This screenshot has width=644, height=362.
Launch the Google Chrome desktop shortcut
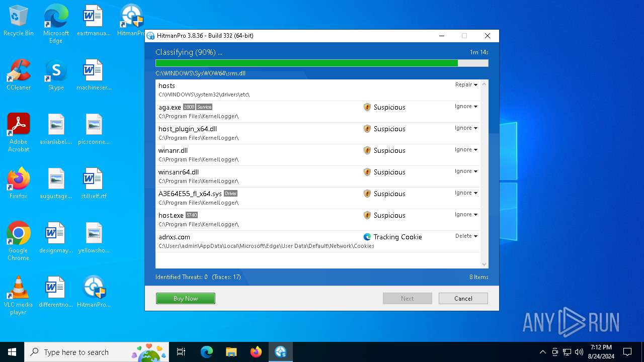click(x=19, y=241)
